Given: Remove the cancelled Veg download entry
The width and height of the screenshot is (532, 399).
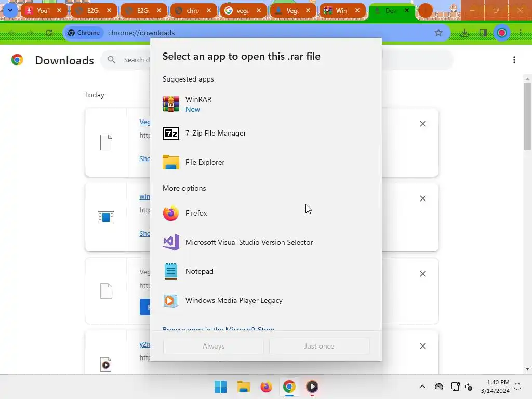Looking at the screenshot, I should point(423,274).
